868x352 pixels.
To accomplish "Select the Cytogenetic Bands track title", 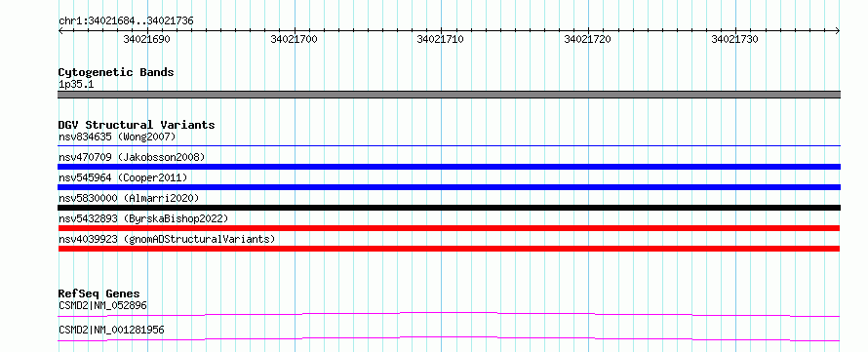I will point(116,72).
